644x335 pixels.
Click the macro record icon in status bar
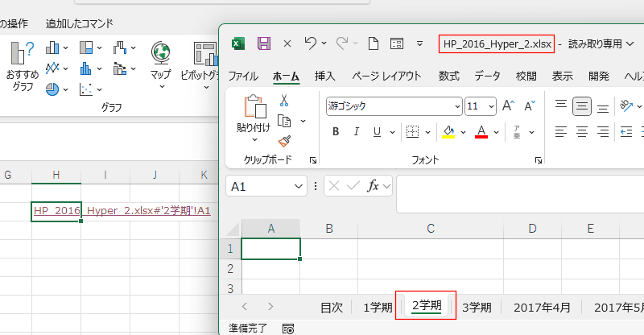[288, 328]
